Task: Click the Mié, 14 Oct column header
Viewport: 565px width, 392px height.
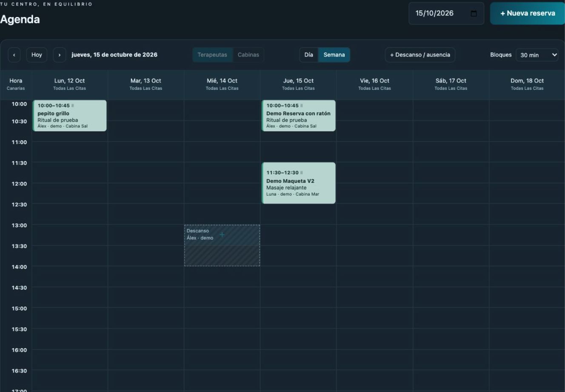Action: (x=222, y=84)
